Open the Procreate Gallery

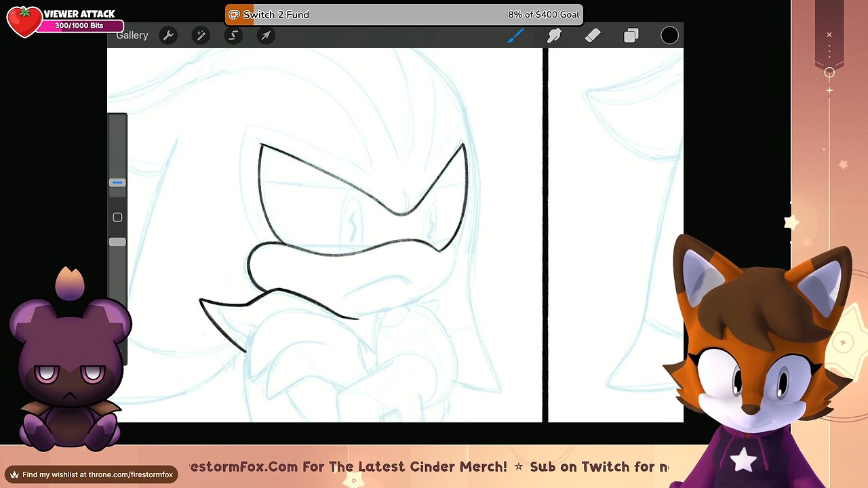(x=132, y=35)
